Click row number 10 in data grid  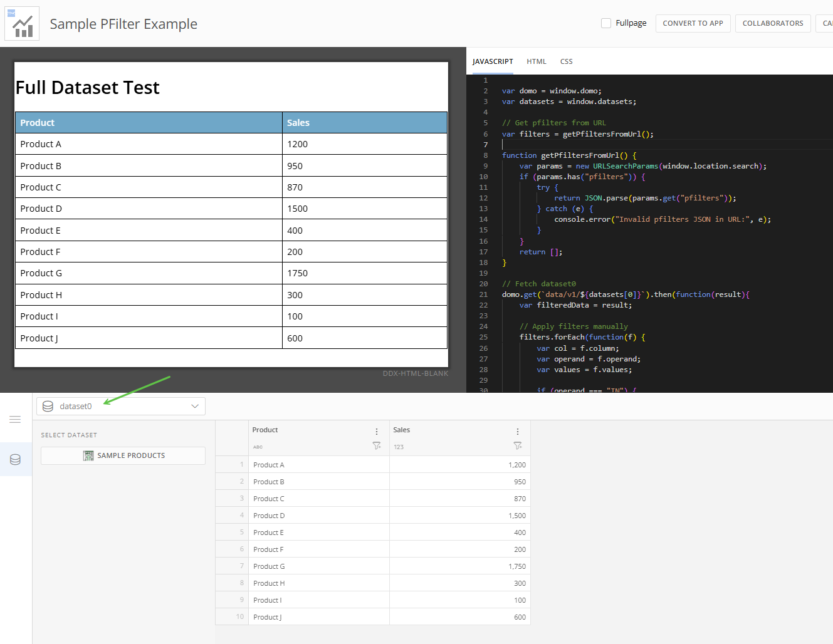click(x=240, y=617)
